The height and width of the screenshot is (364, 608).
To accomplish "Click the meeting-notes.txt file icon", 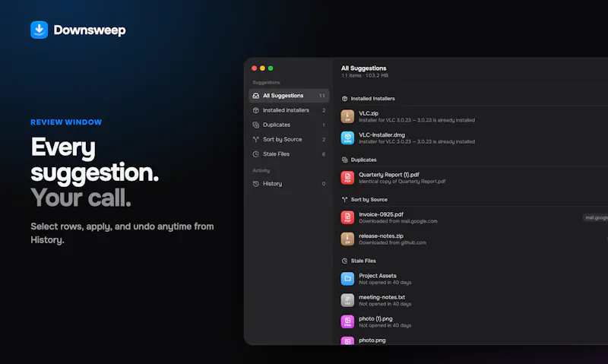I will tap(347, 300).
